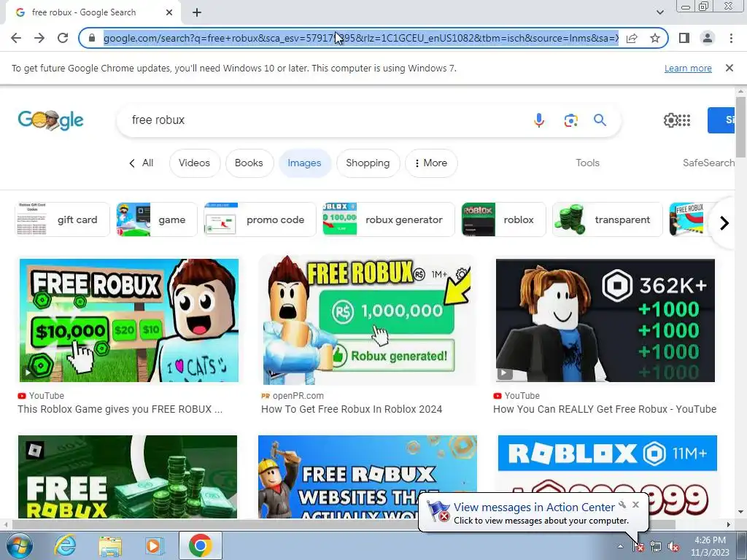
Task: Open the 362K+ Robux thumbnail
Action: pyautogui.click(x=605, y=320)
